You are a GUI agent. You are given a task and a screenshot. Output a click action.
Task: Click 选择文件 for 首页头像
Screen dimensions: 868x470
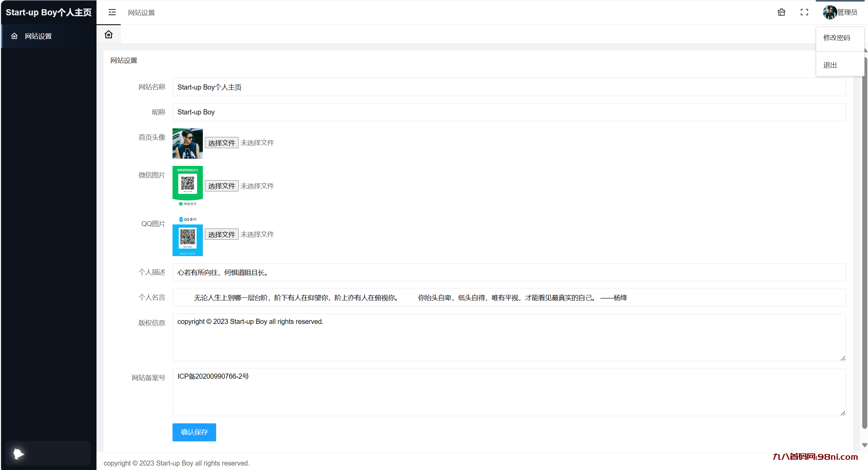pyautogui.click(x=222, y=143)
